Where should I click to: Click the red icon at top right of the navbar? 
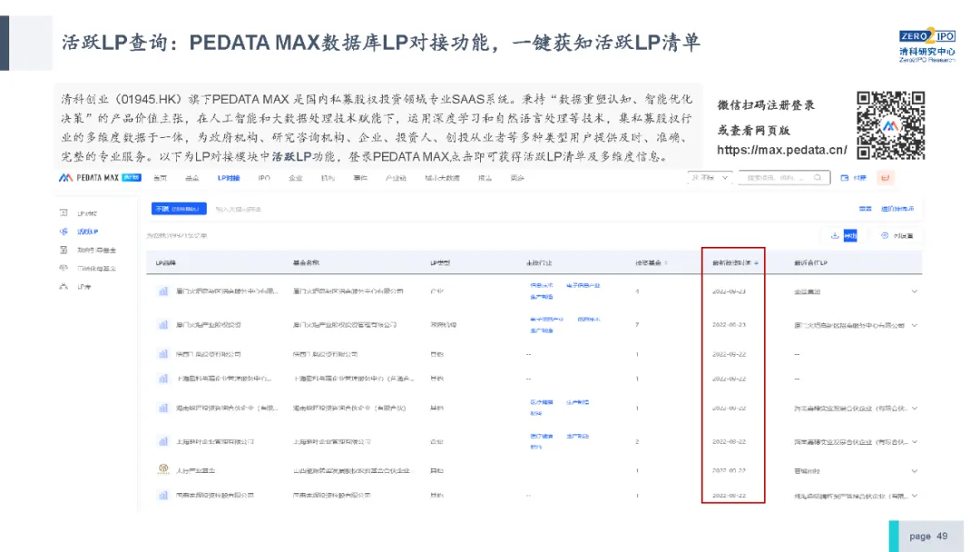coord(887,178)
